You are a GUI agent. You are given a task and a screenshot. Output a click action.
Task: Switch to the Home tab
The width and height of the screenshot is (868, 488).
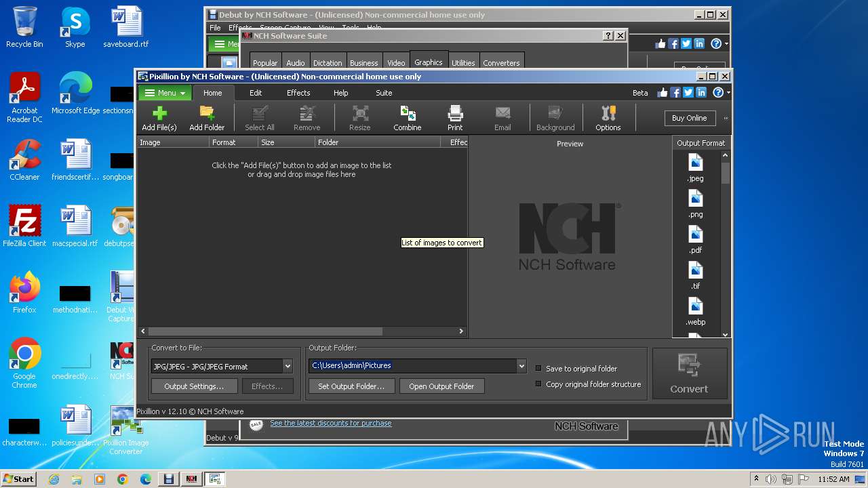[212, 93]
